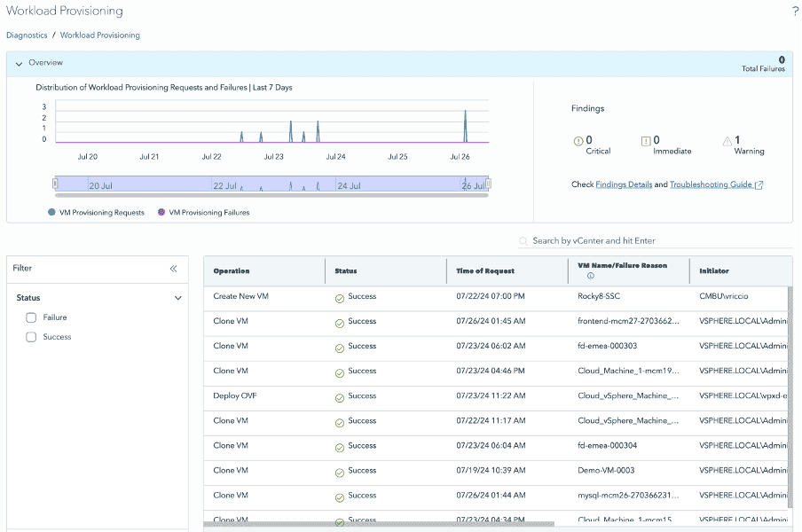Enable the Failure status filter
Viewport: 802px width, 532px height.
(x=31, y=317)
